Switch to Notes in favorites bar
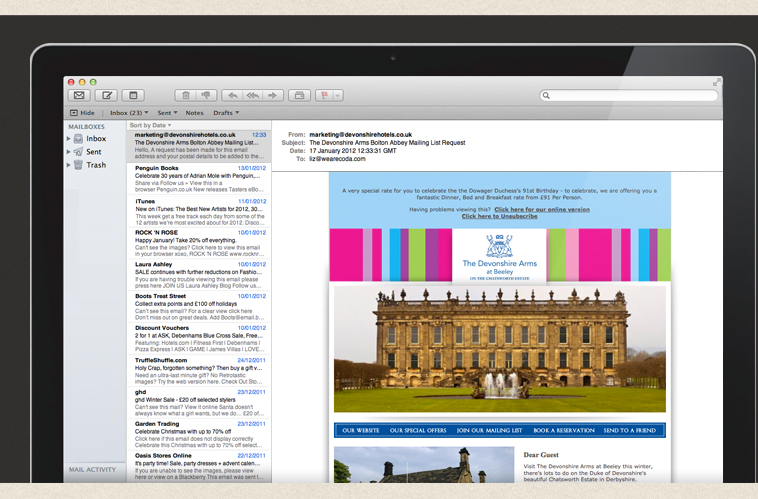The height and width of the screenshot is (499, 758). [x=194, y=113]
